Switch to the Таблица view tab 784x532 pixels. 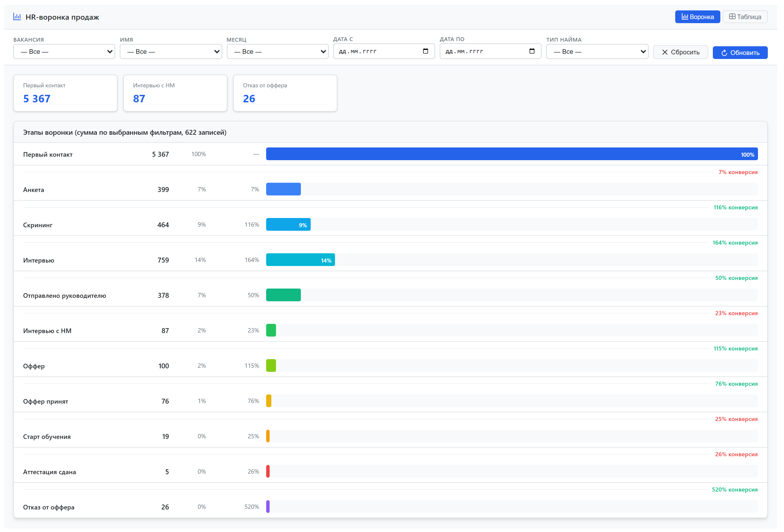(745, 17)
